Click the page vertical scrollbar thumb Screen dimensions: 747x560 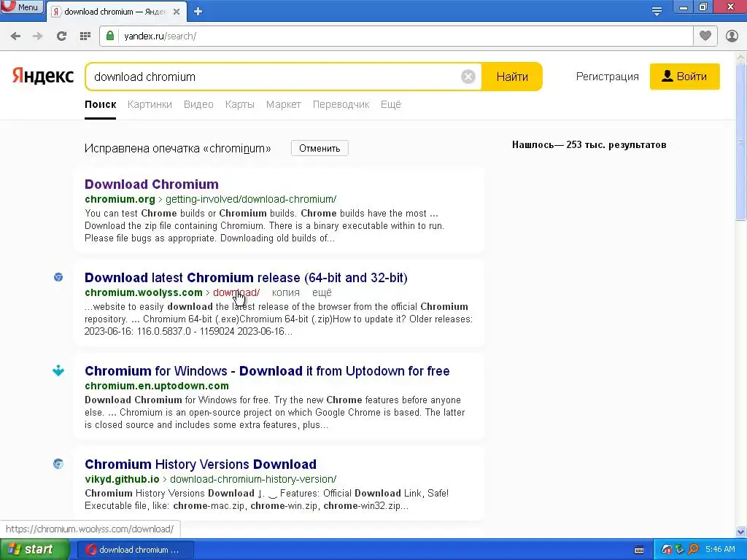741,142
